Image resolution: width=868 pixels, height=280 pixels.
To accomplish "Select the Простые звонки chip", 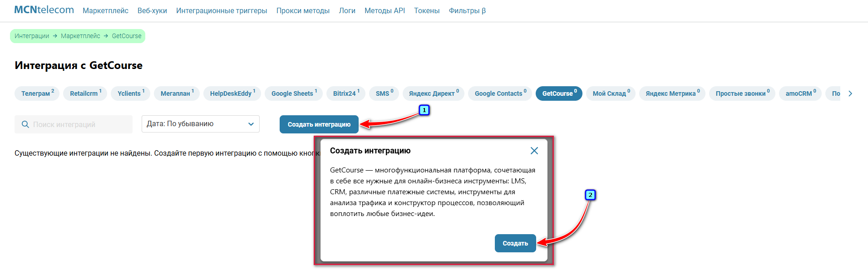I will 742,93.
